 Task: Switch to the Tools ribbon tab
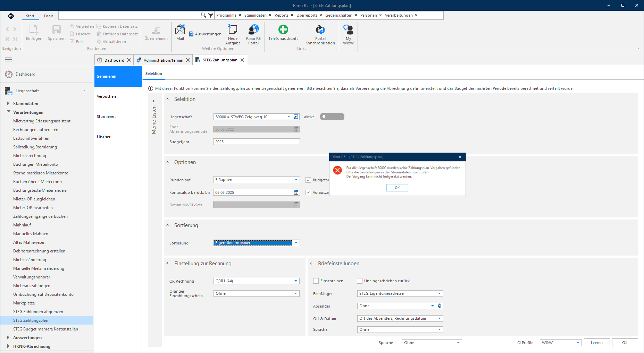[x=48, y=16]
